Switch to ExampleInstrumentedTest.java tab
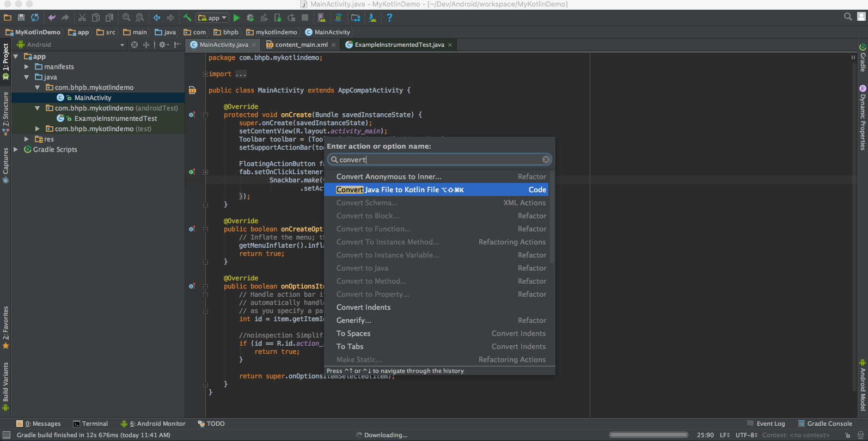The height and width of the screenshot is (441, 868). (399, 45)
